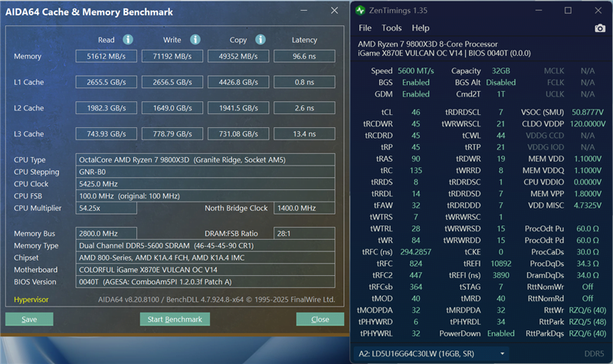Image resolution: width=613 pixels, height=364 pixels.
Task: Click the tWR value 84
Action: point(415,240)
